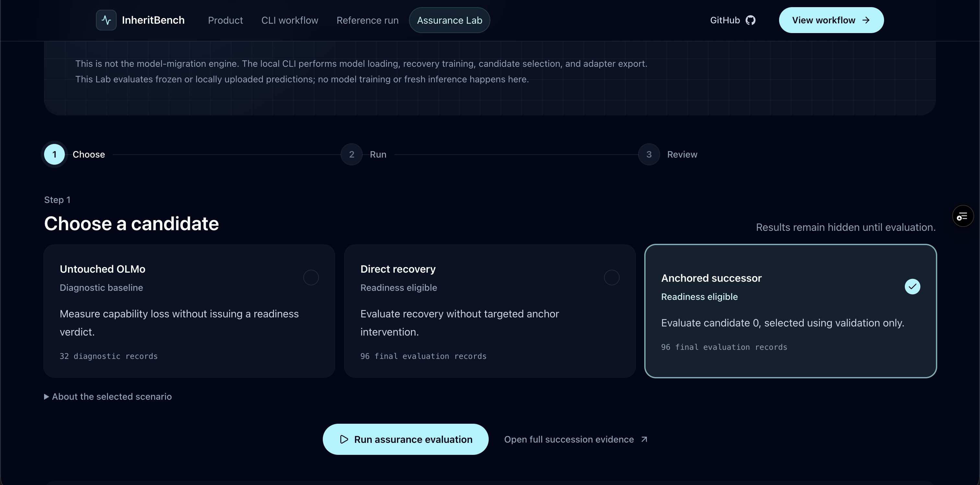Click the arrow icon in View workflow
Viewport: 980px width, 485px height.
(x=866, y=20)
